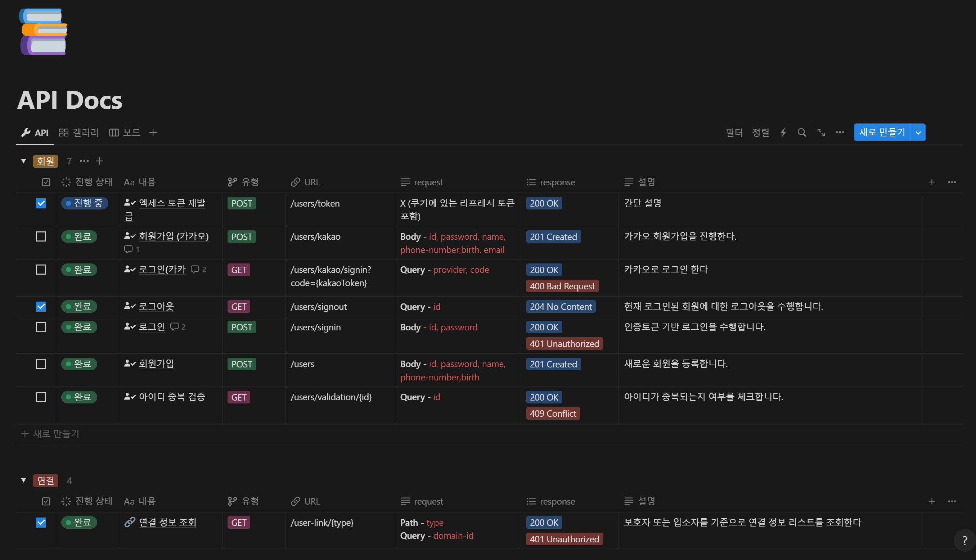Collapse the 연결 group triangle
This screenshot has height=560, width=976.
click(23, 480)
